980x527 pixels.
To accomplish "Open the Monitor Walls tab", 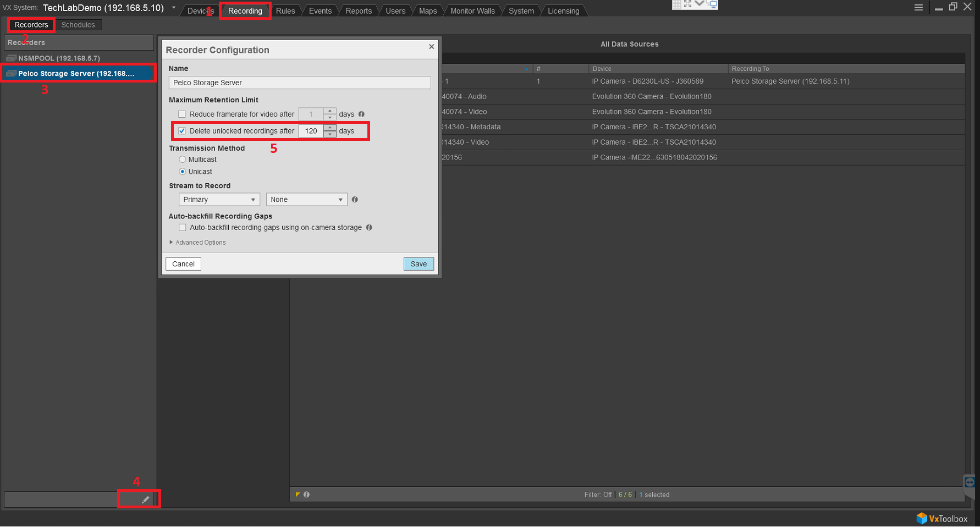I will (x=473, y=11).
